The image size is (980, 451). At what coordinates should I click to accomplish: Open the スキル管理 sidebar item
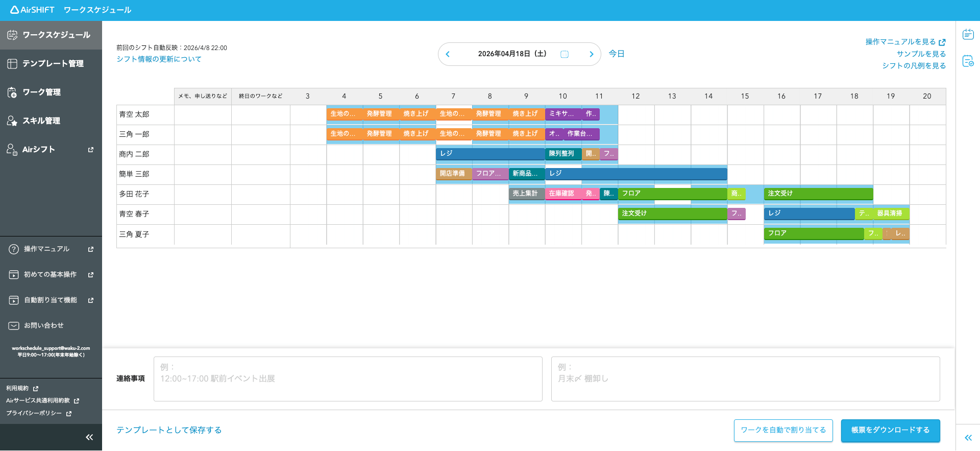[x=51, y=121]
